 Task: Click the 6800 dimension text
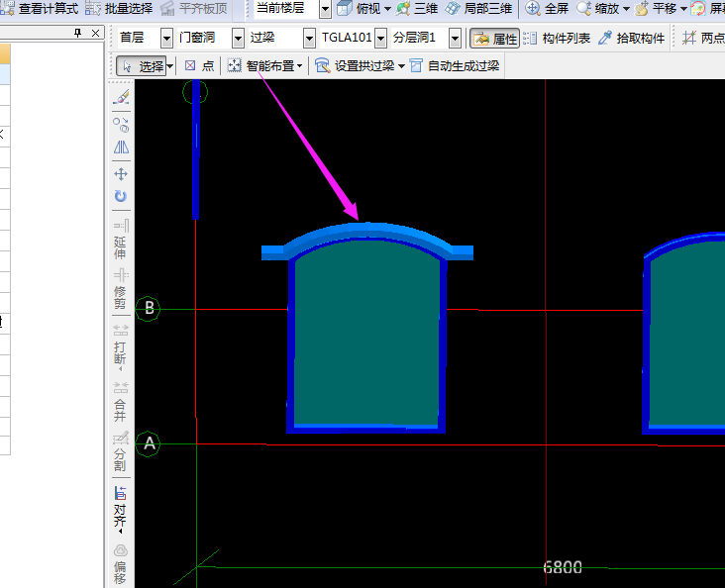563,567
